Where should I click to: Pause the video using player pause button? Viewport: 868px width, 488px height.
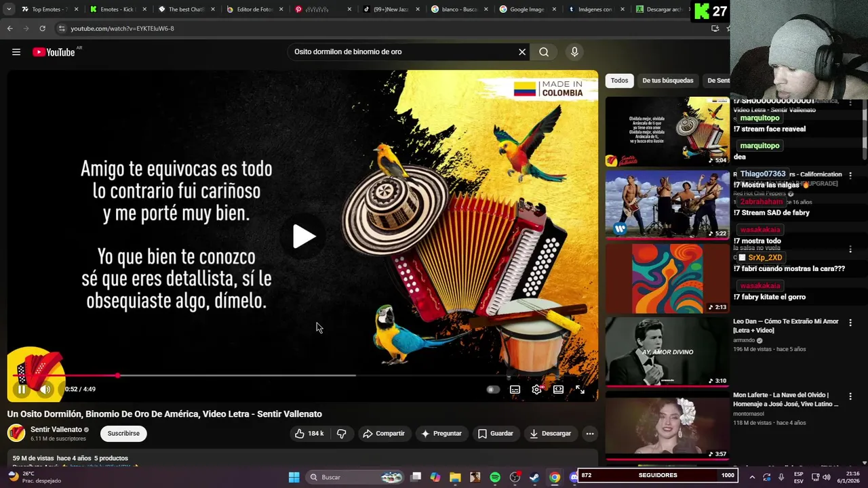coord(22,389)
